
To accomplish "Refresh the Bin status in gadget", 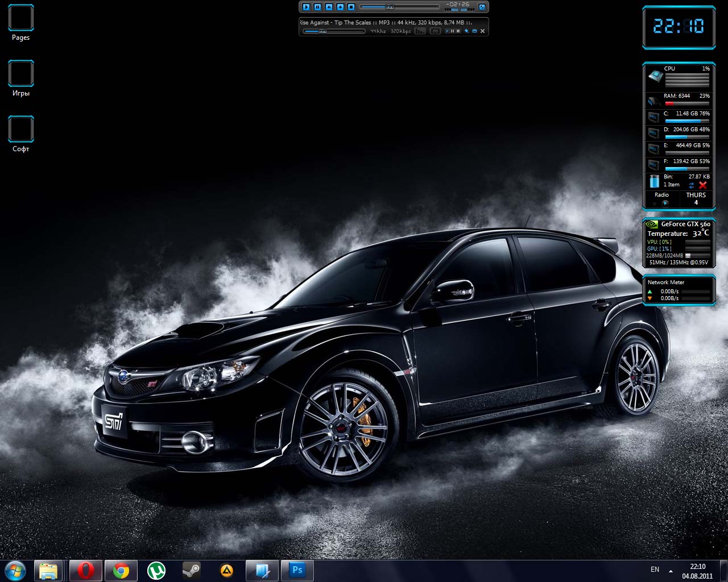I will pos(692,185).
